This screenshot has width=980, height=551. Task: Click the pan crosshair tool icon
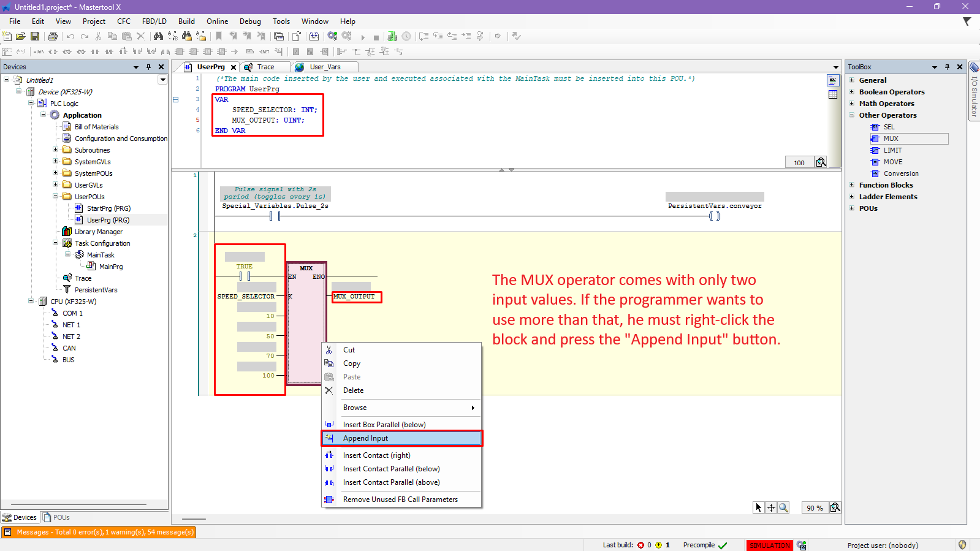771,507
